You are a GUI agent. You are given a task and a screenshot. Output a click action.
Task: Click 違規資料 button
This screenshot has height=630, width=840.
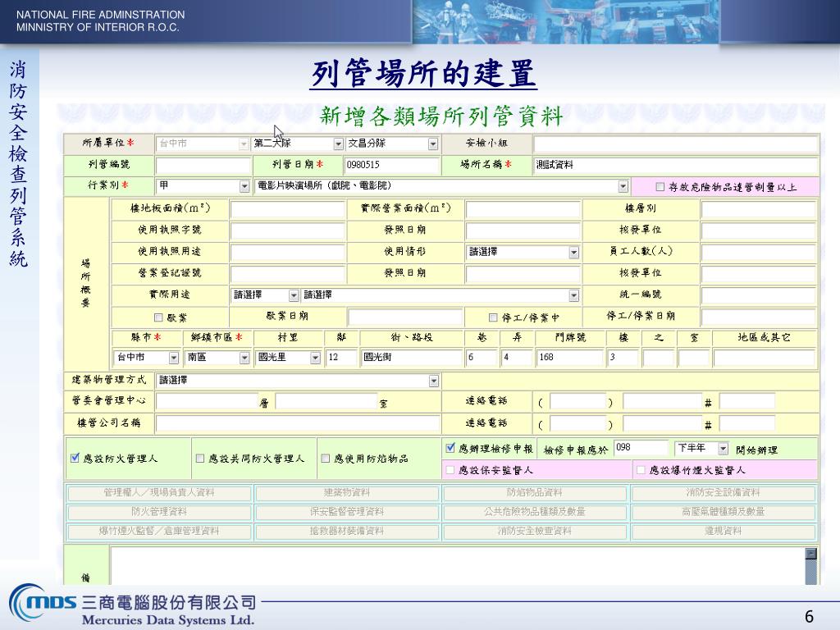tap(724, 531)
